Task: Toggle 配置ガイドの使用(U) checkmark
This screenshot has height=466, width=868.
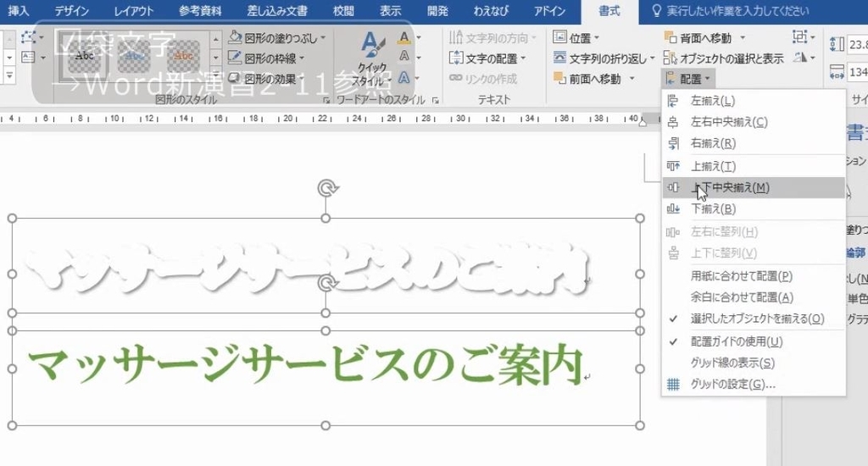Action: (x=754, y=341)
